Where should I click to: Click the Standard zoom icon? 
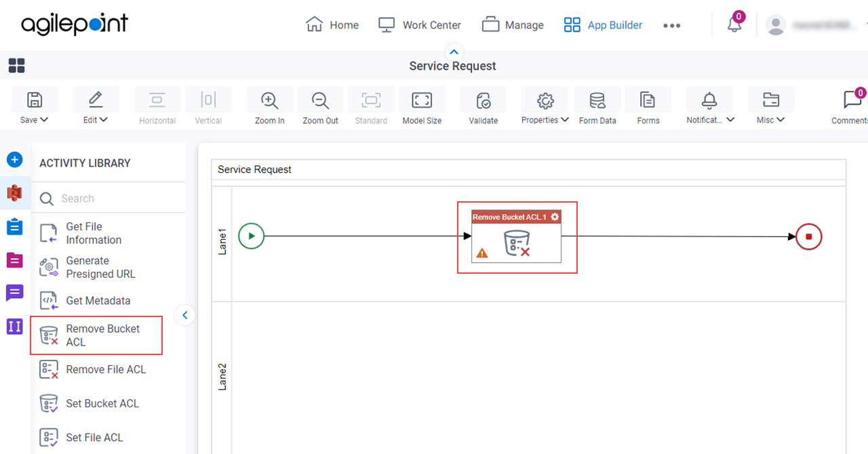point(371,100)
